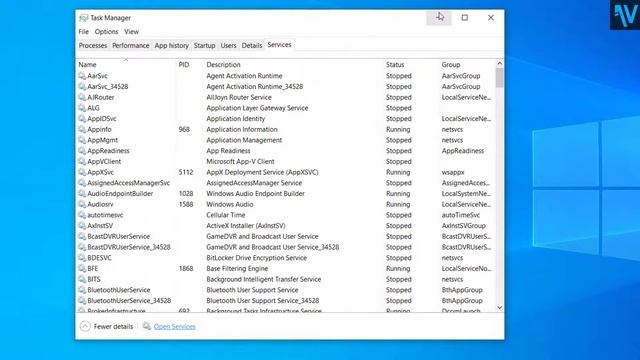
Task: Switch to the App history tab
Action: click(x=171, y=45)
